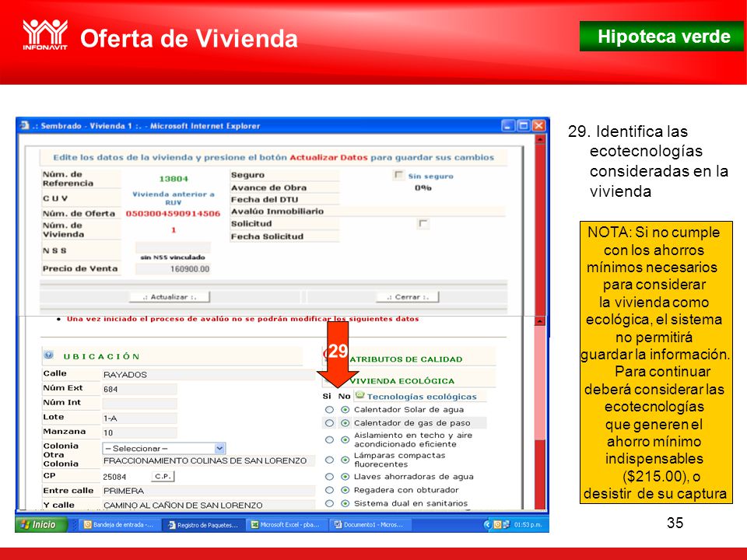Image resolution: width=747 pixels, height=560 pixels.
Task: Click the Otra Colonia field
Action: click(209, 461)
